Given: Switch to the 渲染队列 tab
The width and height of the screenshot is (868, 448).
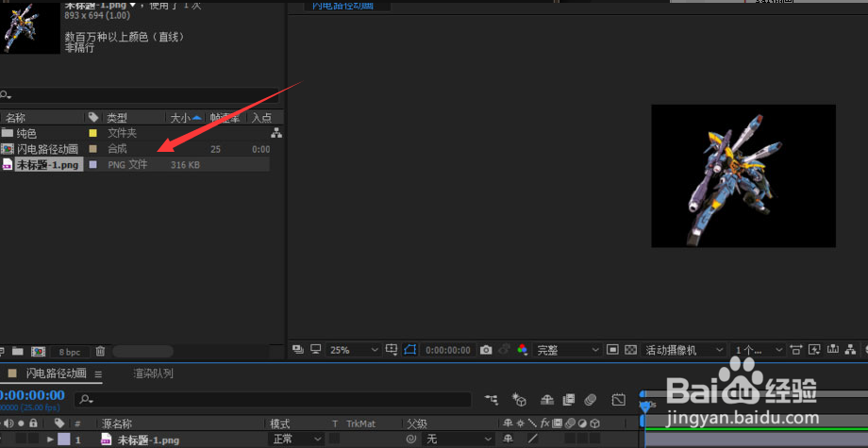Looking at the screenshot, I should (154, 373).
